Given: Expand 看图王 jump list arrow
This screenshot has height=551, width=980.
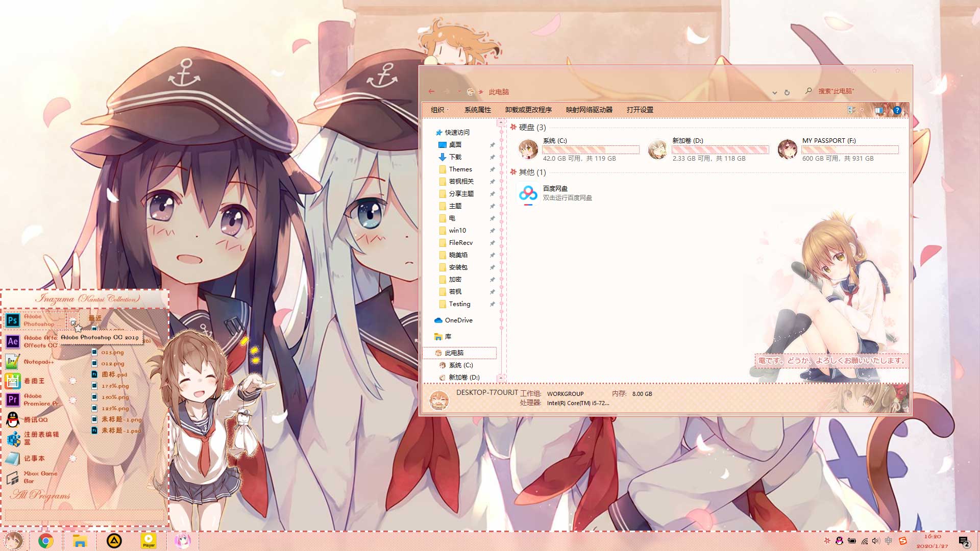Looking at the screenshot, I should 72,381.
